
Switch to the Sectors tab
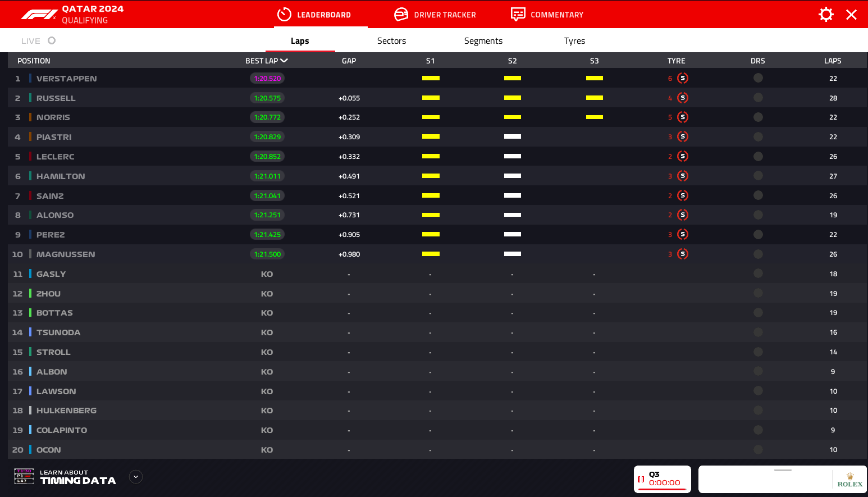click(x=391, y=41)
